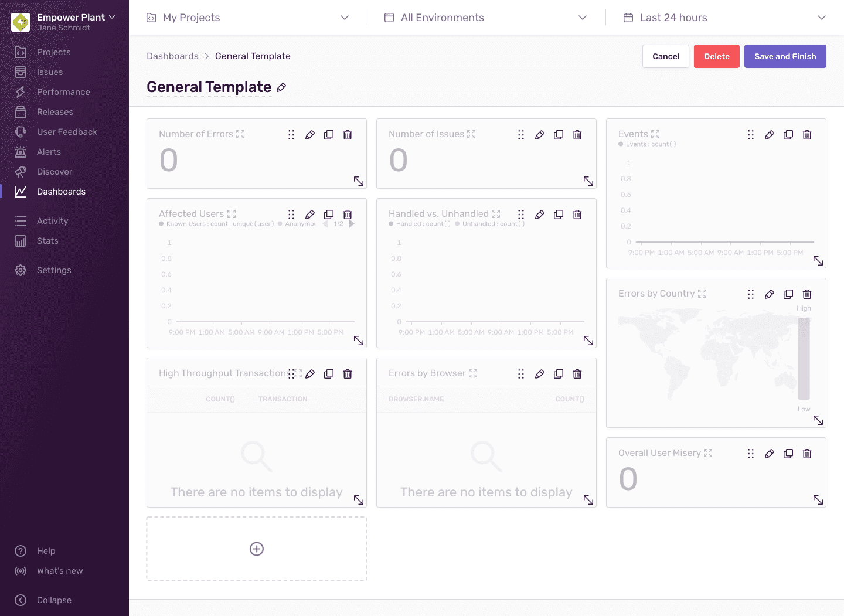
Task: Delete the Number of Issues widget
Action: [577, 135]
